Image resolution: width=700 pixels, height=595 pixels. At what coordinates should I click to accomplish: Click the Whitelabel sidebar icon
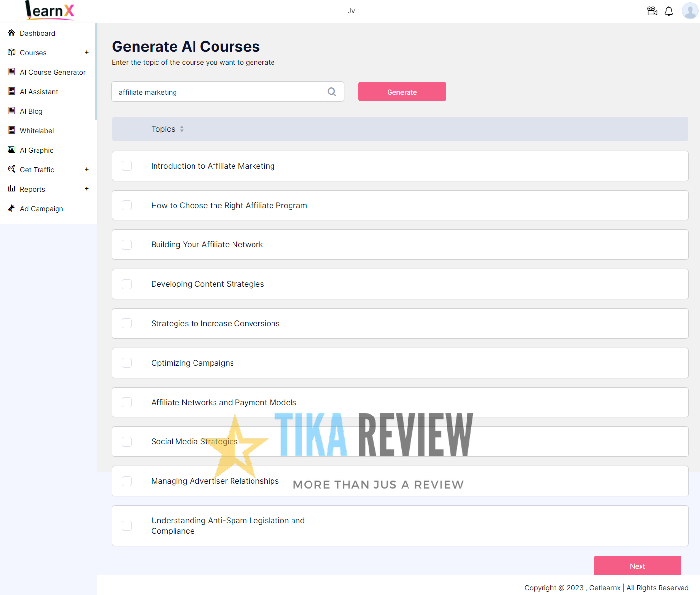11,130
